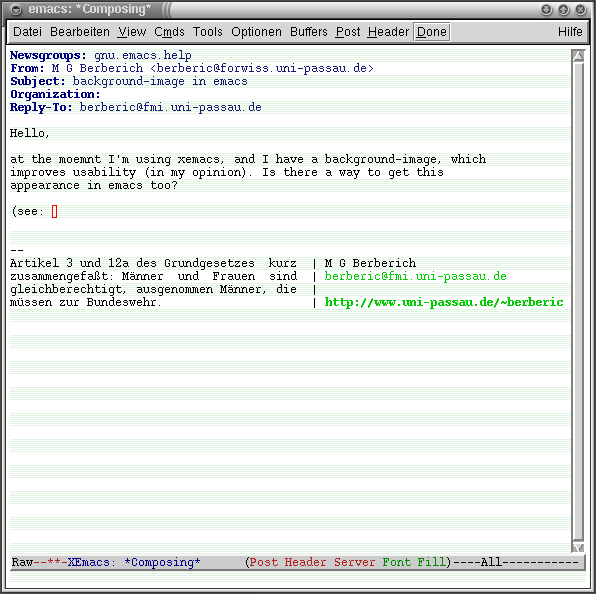Image resolution: width=596 pixels, height=594 pixels.
Task: Open the Optionen menu
Action: point(257,32)
